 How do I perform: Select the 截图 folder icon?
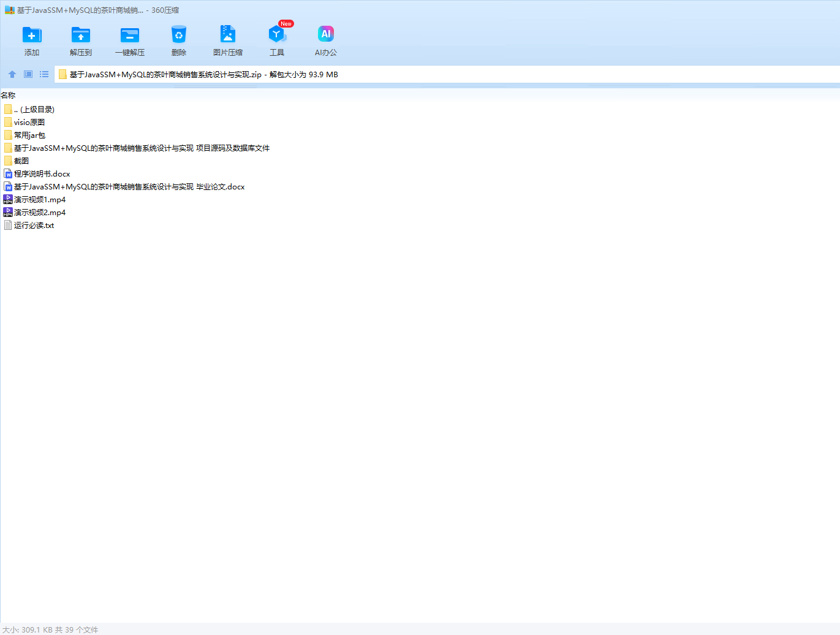pyautogui.click(x=8, y=161)
